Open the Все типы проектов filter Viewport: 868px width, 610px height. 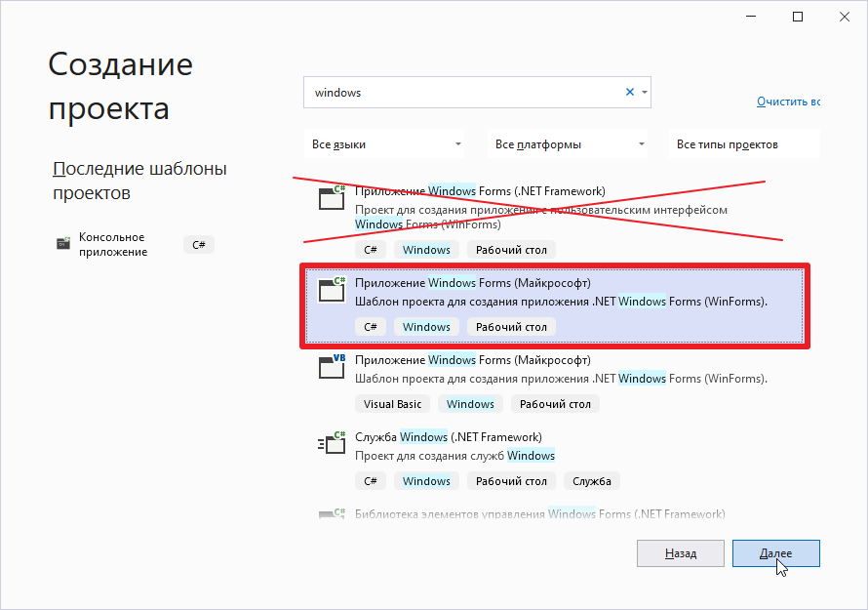click(745, 144)
